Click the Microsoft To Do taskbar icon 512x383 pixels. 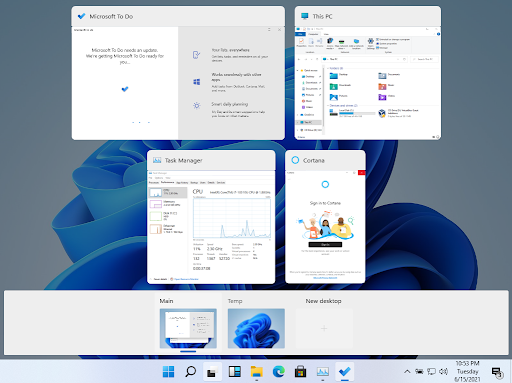pyautogui.click(x=345, y=371)
